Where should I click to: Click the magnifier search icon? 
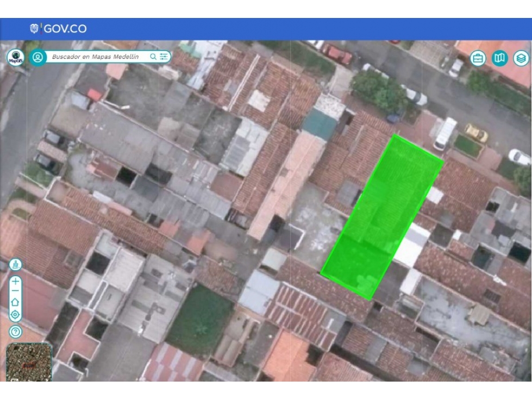click(x=153, y=57)
